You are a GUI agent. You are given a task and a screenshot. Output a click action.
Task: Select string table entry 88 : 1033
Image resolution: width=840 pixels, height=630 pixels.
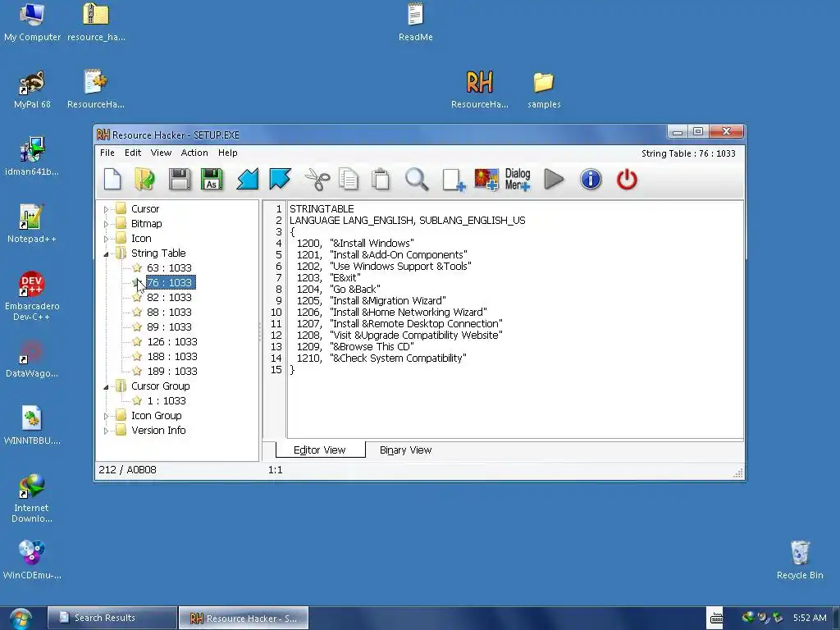169,313
